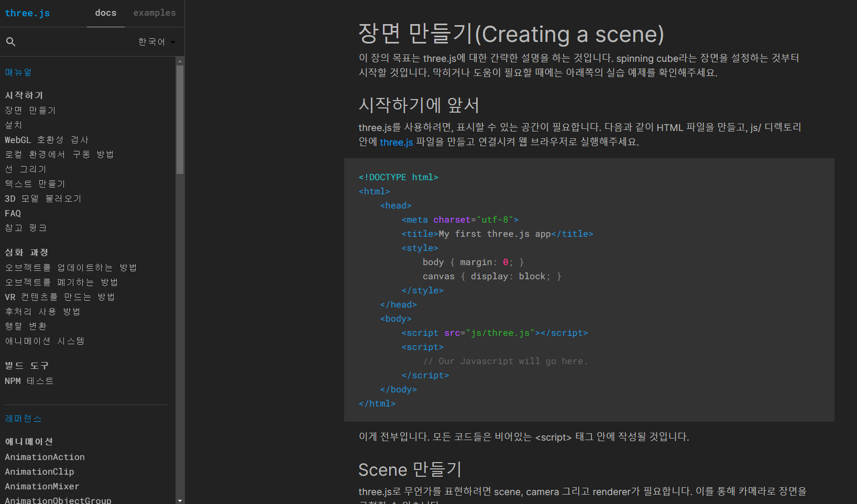Open the 장면 만들기 page
Screen dimensions: 857x504
tap(30, 111)
